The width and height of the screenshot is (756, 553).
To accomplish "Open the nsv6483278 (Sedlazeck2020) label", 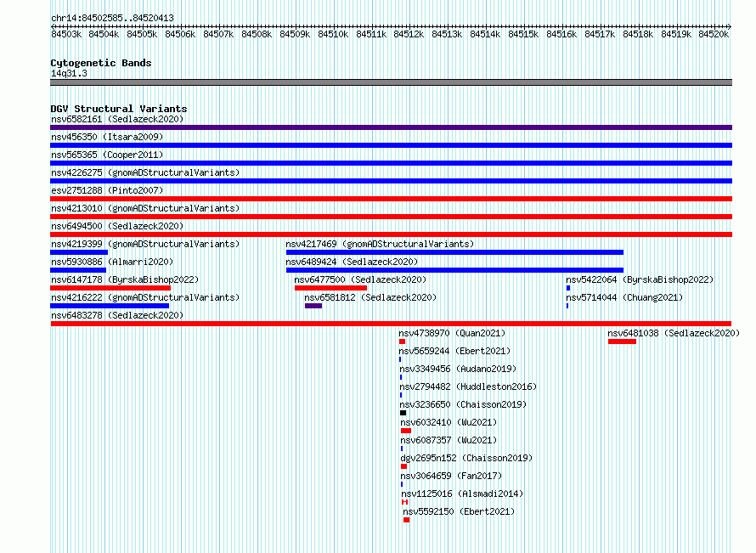I will tap(117, 315).
